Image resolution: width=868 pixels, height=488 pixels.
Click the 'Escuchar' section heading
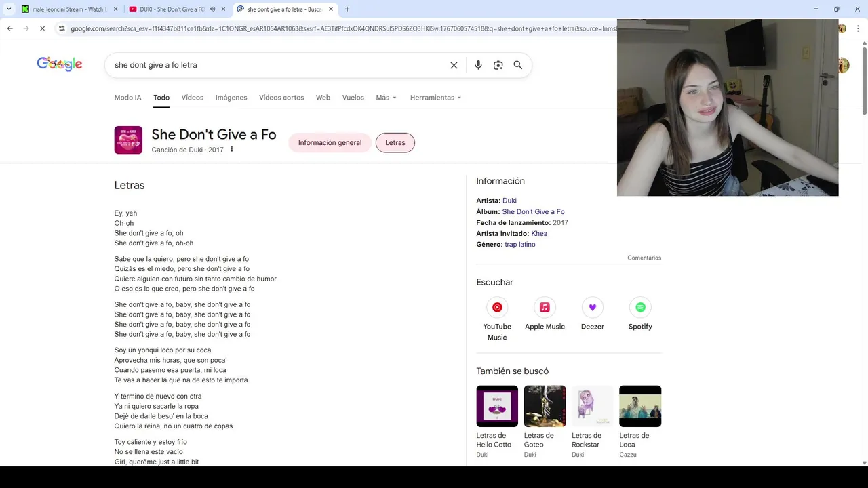[x=495, y=282]
